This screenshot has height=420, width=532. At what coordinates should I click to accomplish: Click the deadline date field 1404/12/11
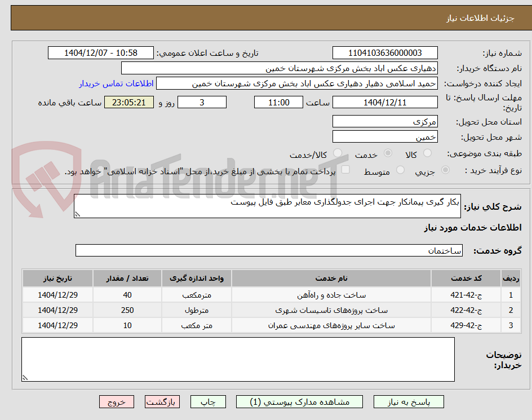[x=385, y=102]
